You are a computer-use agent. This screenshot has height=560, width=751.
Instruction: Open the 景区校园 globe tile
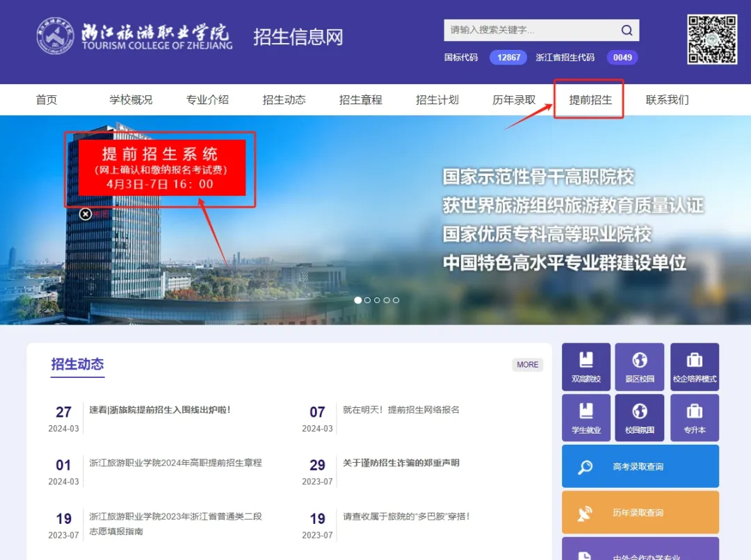point(639,366)
